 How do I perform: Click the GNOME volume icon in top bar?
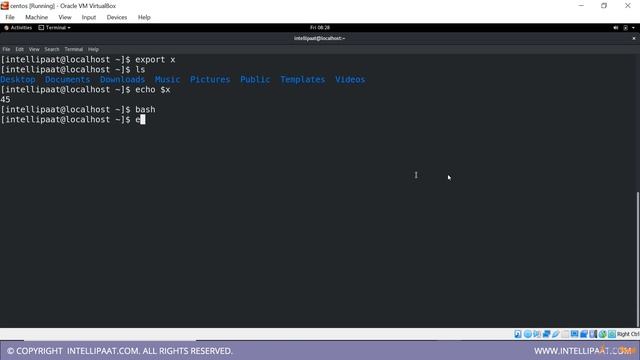tap(616, 28)
